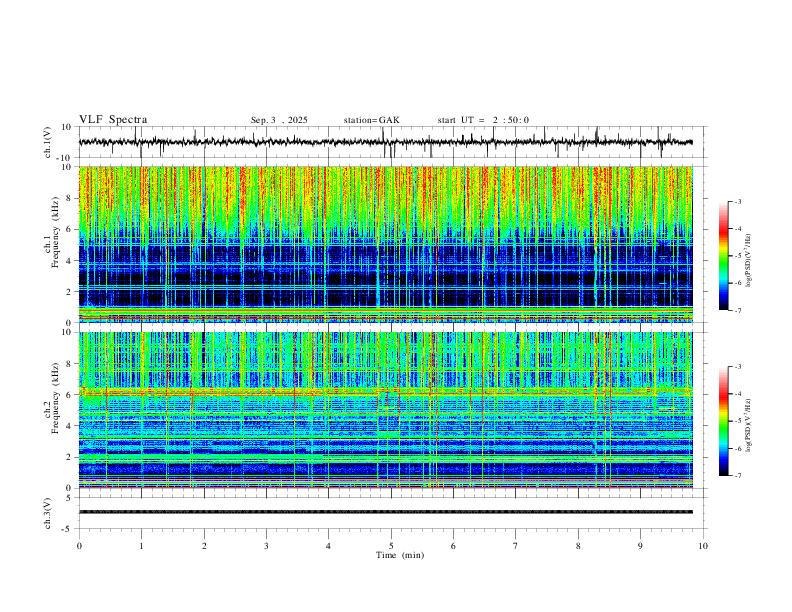Click the time axis tick label "6"

453,546
